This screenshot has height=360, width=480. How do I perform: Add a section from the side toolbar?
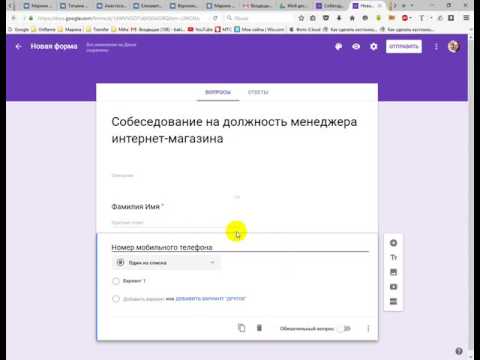click(393, 301)
